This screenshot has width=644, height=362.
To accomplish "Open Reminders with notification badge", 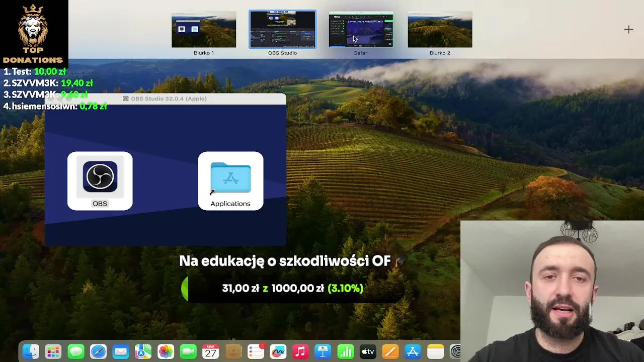I will point(256,351).
